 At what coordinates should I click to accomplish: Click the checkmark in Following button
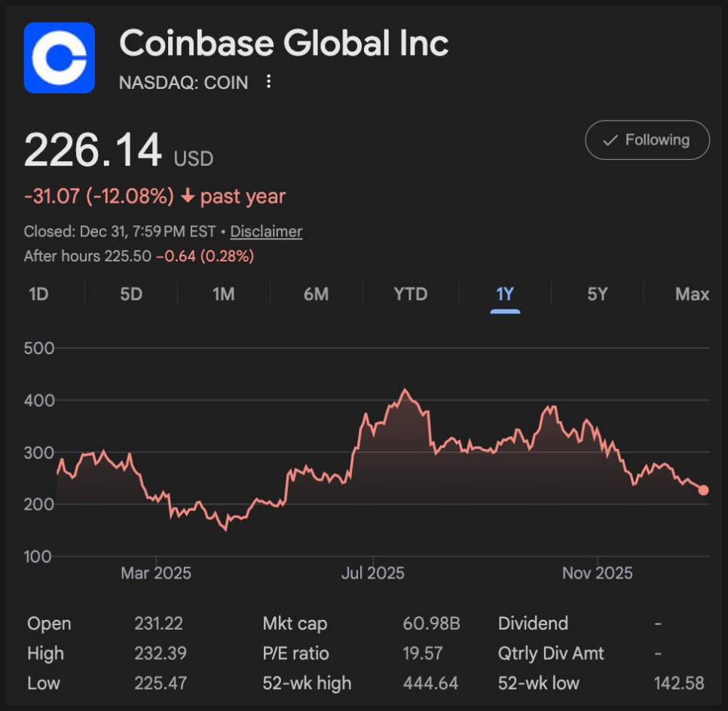tap(611, 140)
